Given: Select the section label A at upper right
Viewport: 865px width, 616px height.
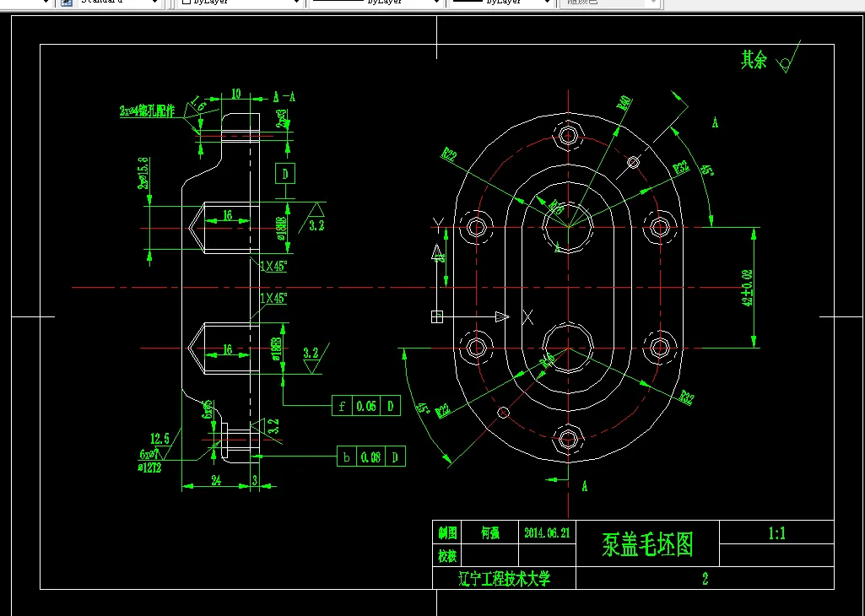Looking at the screenshot, I should pyautogui.click(x=715, y=122).
